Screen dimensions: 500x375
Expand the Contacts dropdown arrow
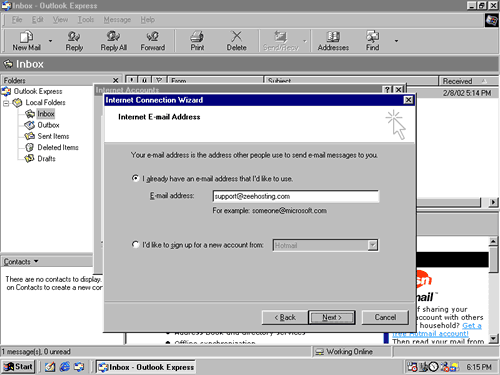36,261
